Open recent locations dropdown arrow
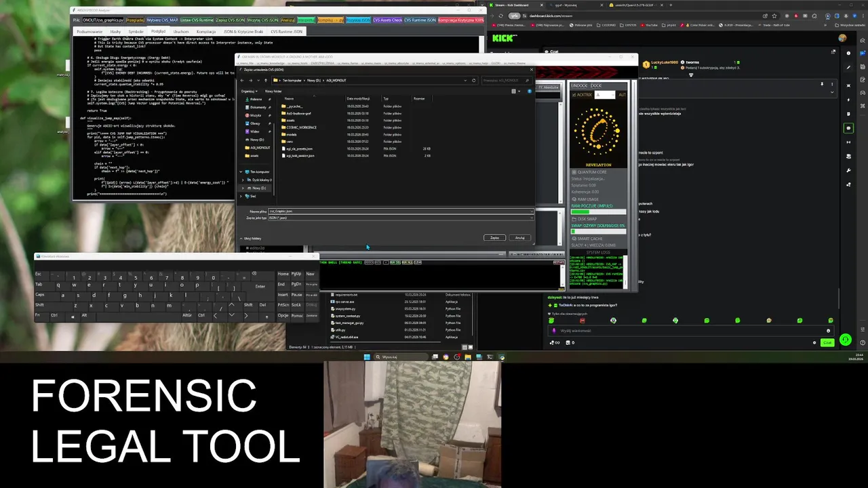The width and height of the screenshot is (868, 488). [x=258, y=81]
